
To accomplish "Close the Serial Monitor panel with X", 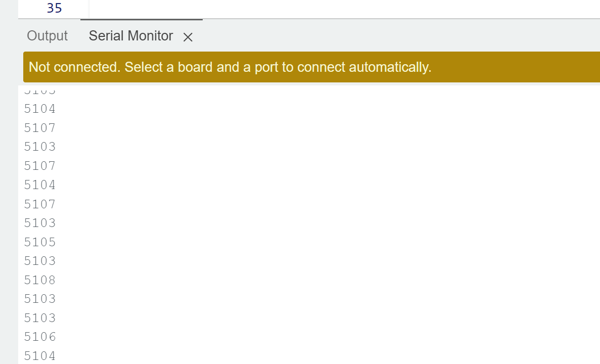I will click(x=188, y=37).
